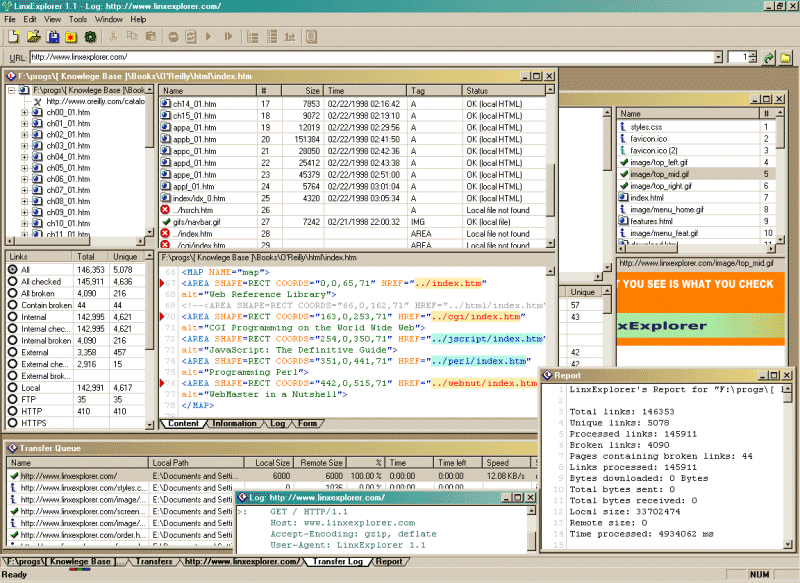800x583 pixels.
Task: Sort file list by Status column header
Action: [504, 91]
